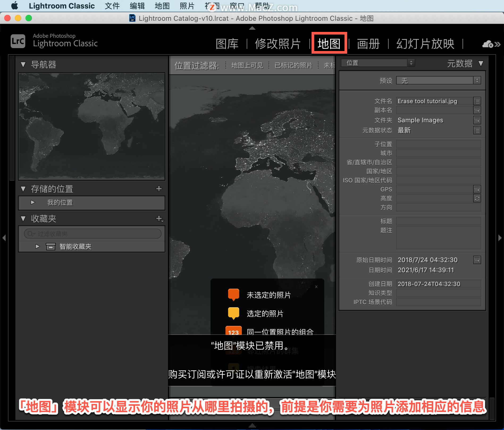
Task: Collapse the 导航器 panel
Action: click(23, 65)
